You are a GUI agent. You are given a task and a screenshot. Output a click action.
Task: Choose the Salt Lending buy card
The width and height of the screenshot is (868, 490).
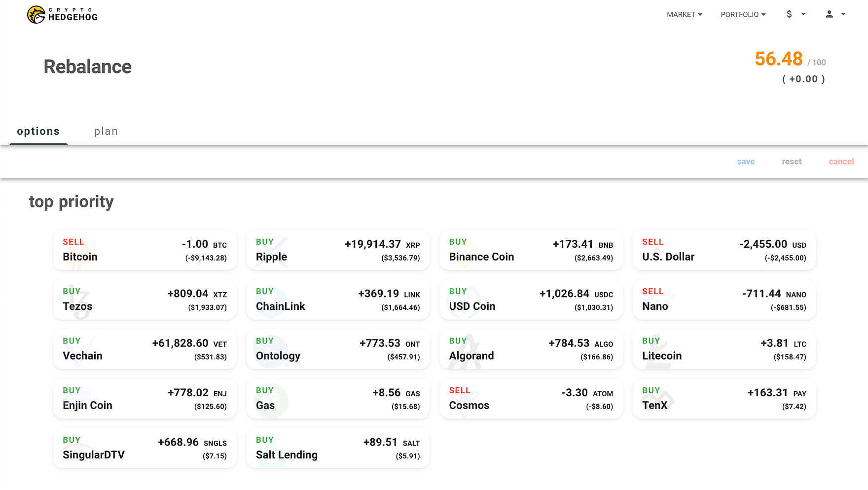[338, 449]
